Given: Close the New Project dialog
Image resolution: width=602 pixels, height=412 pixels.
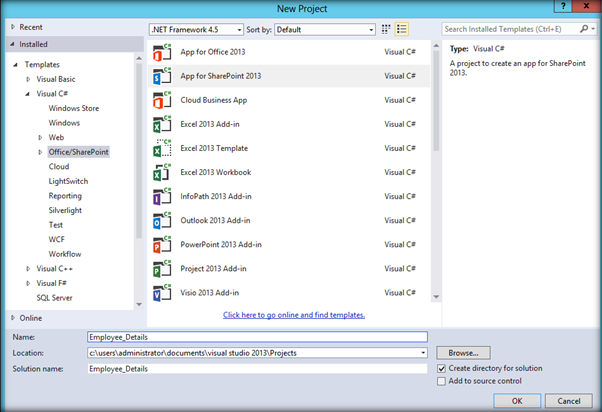Looking at the screenshot, I should [x=586, y=6].
